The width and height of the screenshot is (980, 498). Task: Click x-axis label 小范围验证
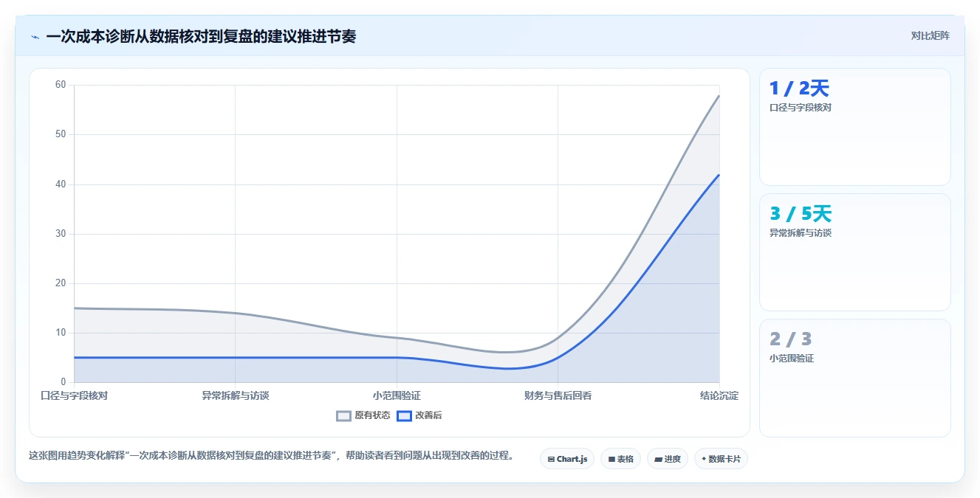[x=397, y=395]
